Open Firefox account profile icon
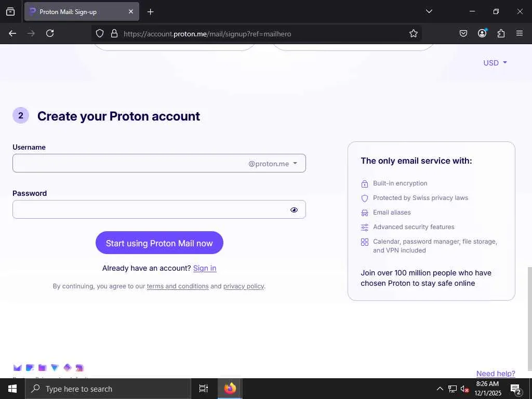The height and width of the screenshot is (399, 532). (x=482, y=34)
